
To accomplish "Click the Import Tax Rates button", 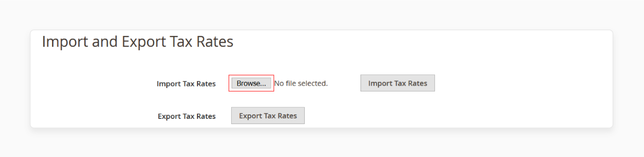I will pos(398,83).
